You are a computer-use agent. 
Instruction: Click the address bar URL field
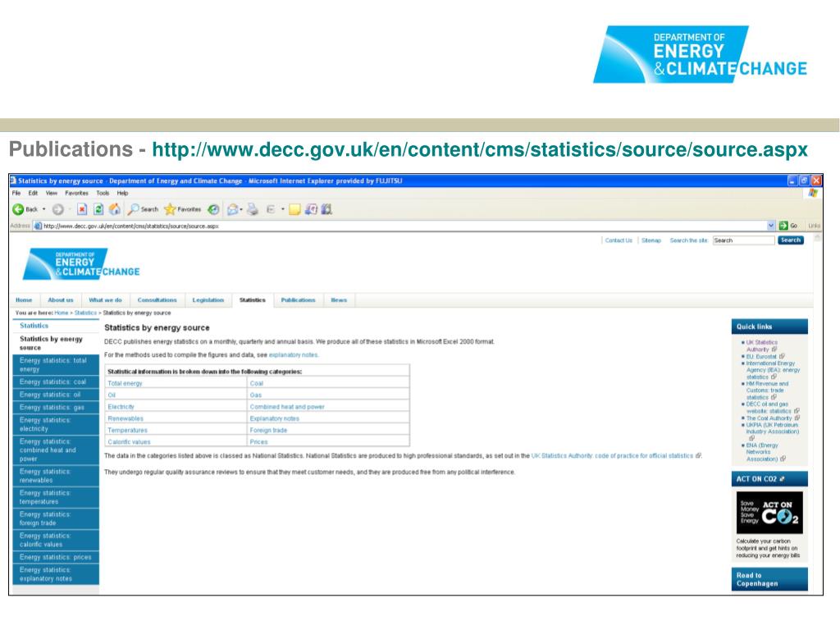pyautogui.click(x=399, y=226)
